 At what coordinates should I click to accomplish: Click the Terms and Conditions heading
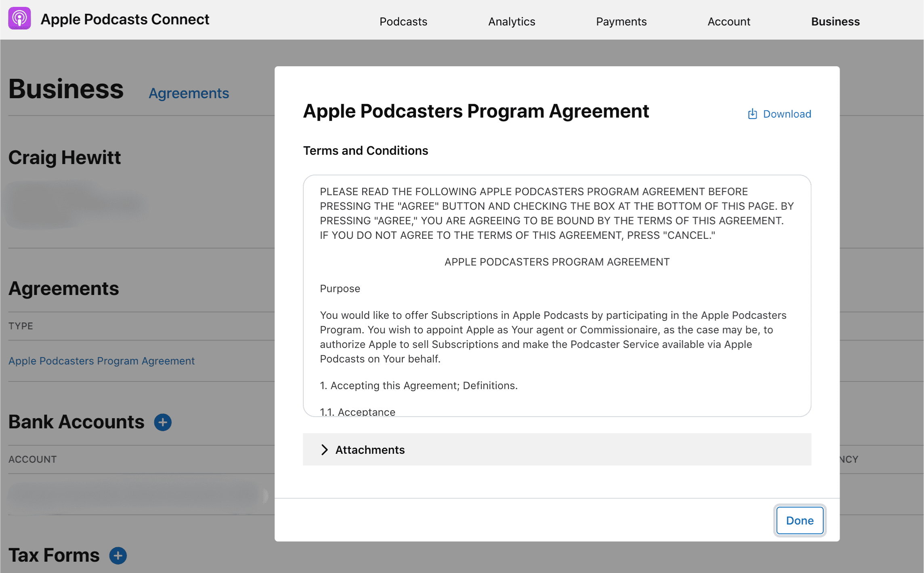coord(365,151)
